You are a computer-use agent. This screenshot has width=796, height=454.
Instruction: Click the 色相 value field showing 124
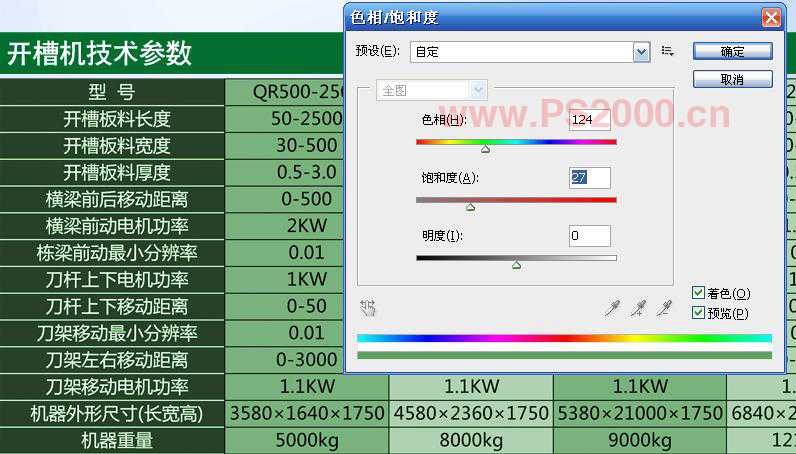(x=589, y=120)
